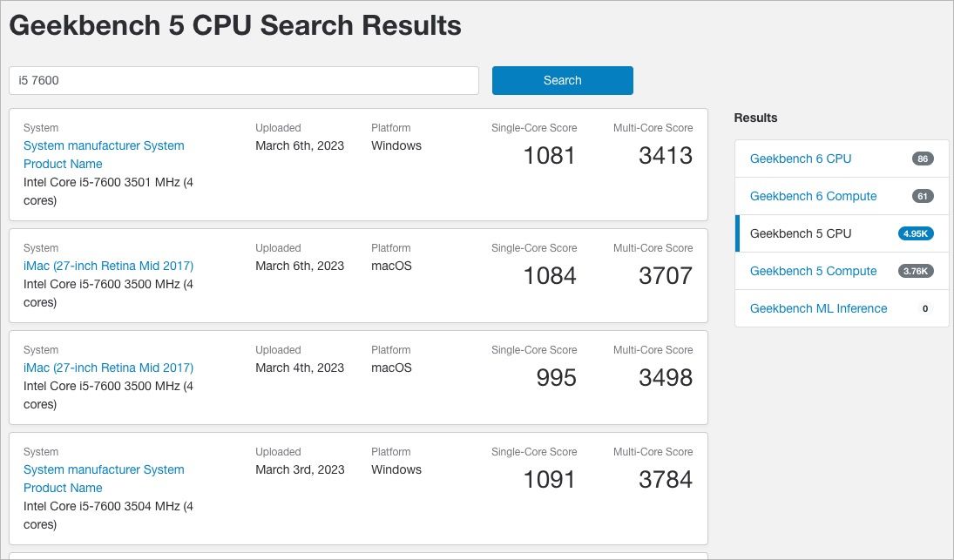
Task: Click the 4.95K count badge
Action: click(916, 233)
